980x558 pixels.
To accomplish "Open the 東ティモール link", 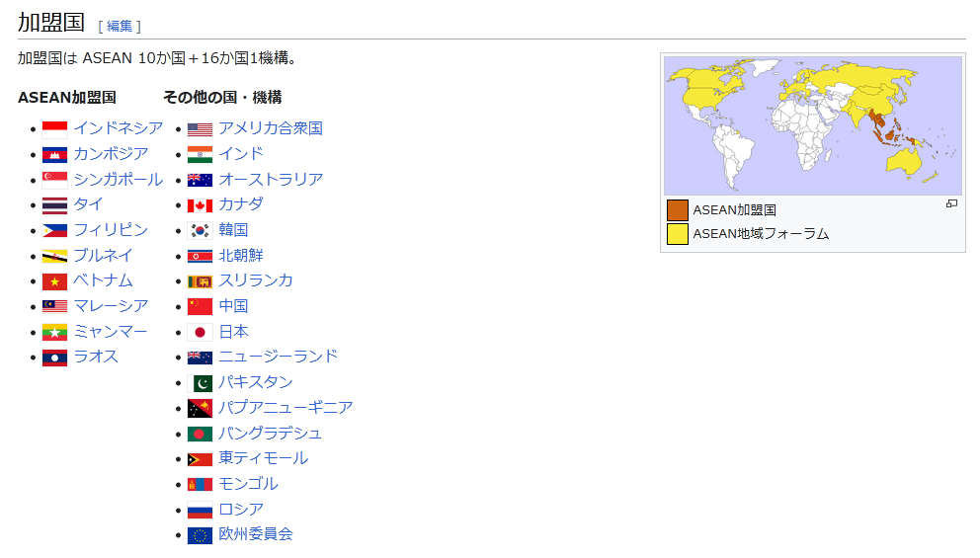I will (x=263, y=458).
